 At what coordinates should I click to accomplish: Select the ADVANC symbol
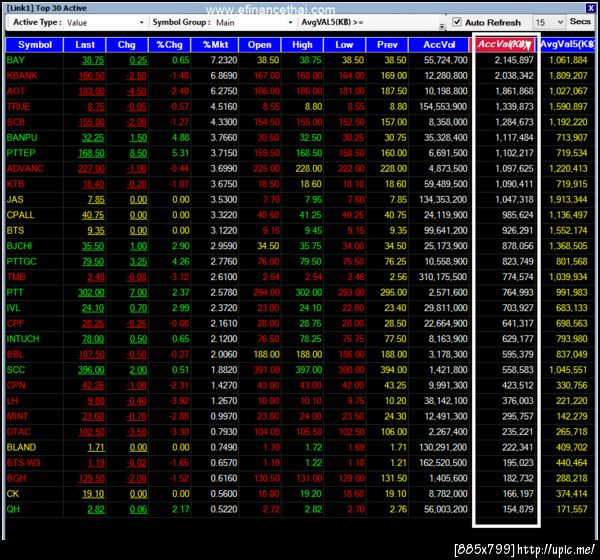pyautogui.click(x=25, y=168)
